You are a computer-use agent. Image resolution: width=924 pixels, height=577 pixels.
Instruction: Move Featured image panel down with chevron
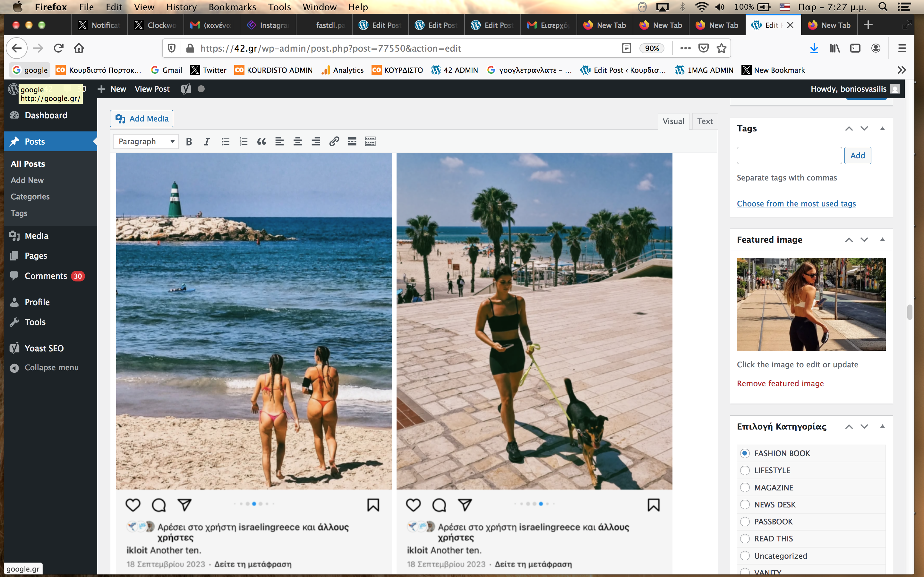(864, 240)
